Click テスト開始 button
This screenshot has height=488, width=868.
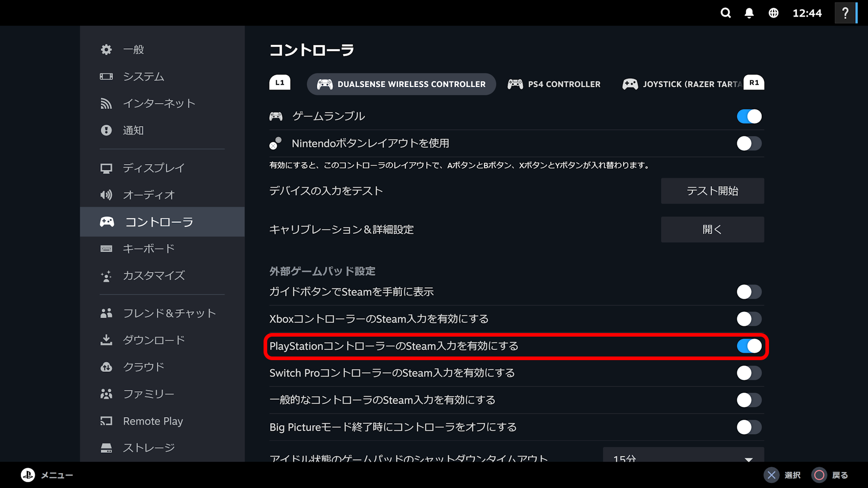point(712,191)
